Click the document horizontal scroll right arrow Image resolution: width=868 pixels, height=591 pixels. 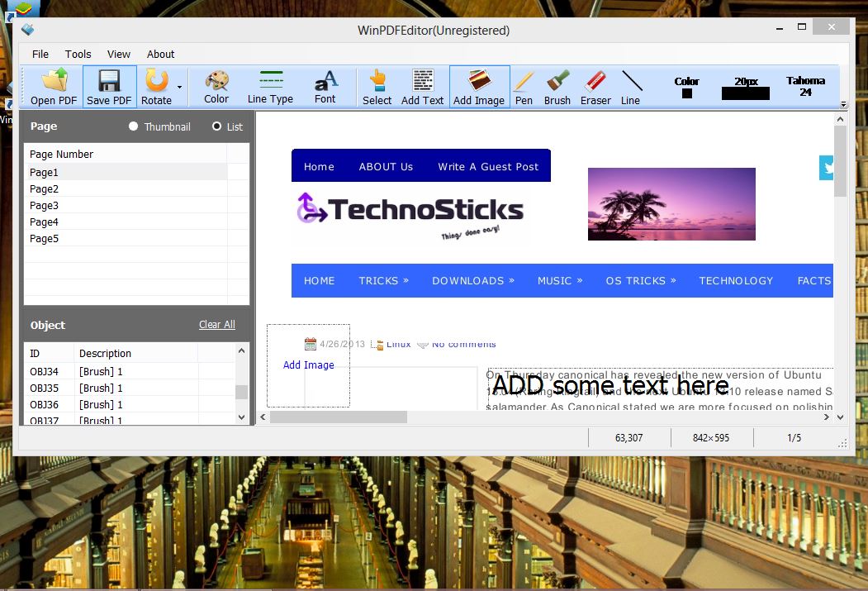click(x=827, y=417)
